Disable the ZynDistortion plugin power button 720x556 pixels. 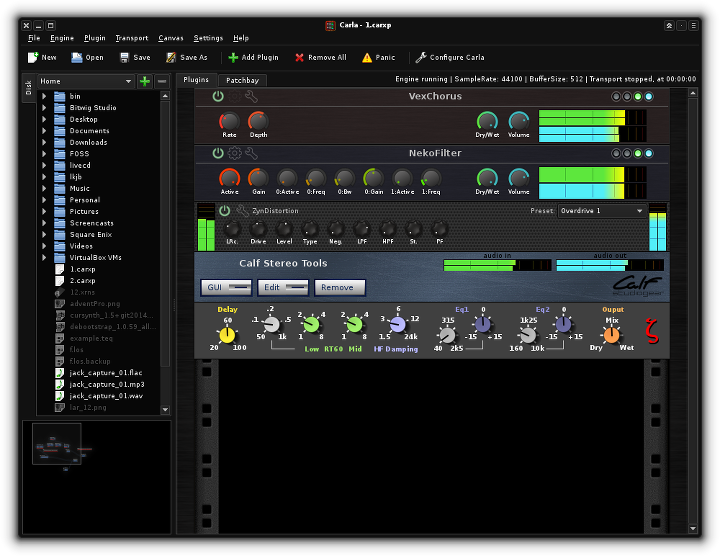pos(225,211)
